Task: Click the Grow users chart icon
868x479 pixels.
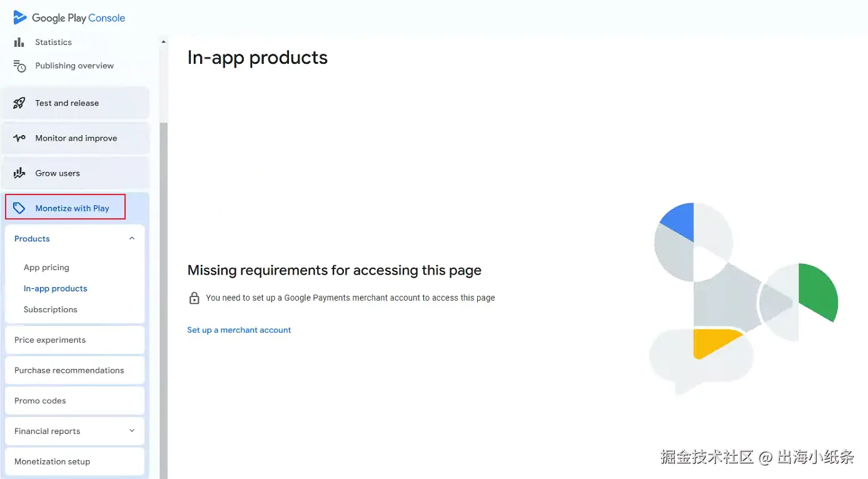Action: tap(19, 173)
